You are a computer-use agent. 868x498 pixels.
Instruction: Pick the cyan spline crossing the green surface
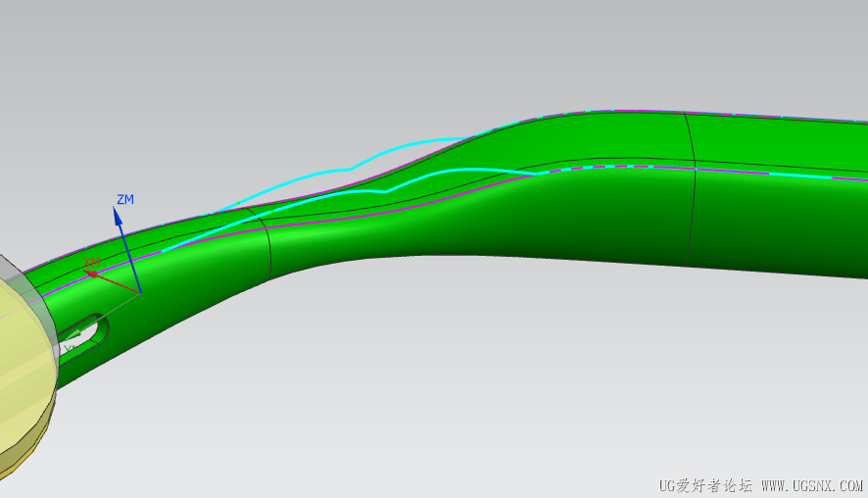(384, 190)
